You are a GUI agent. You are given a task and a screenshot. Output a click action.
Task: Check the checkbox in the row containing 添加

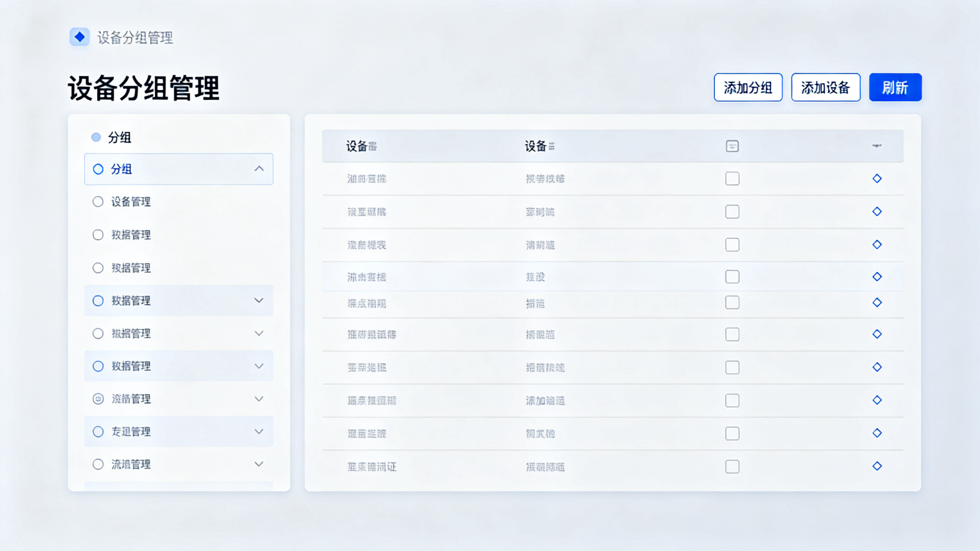tap(732, 400)
